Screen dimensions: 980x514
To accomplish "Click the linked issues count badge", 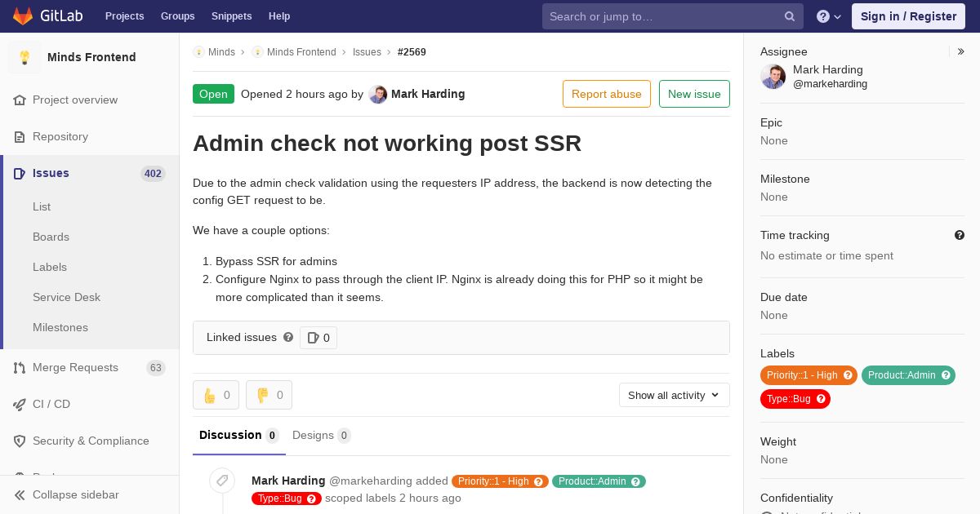I will point(318,338).
